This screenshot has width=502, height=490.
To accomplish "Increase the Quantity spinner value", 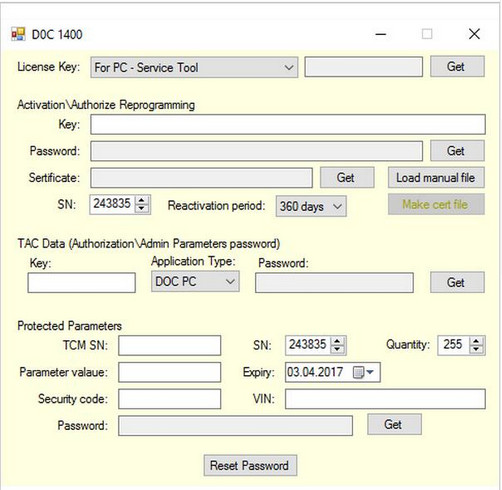I will [476, 341].
